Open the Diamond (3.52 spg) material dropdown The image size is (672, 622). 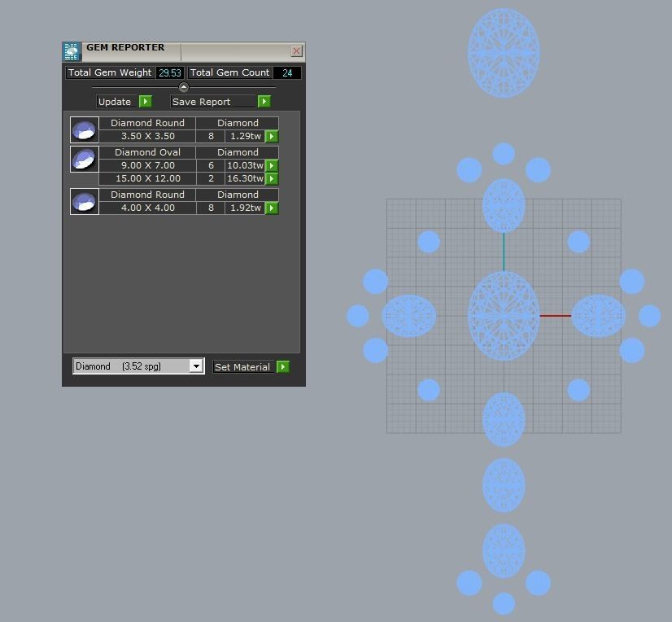(196, 366)
